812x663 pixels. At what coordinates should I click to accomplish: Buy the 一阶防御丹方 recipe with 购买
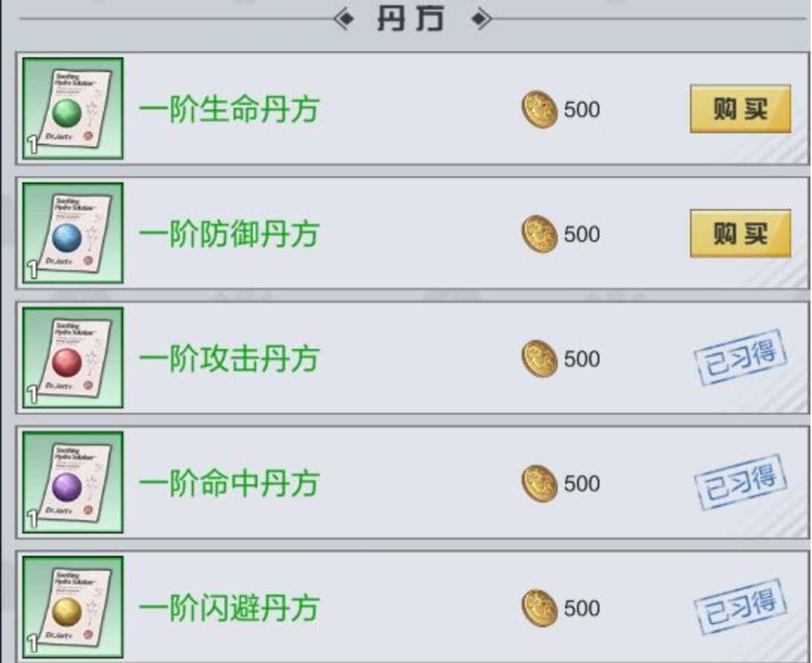[741, 234]
